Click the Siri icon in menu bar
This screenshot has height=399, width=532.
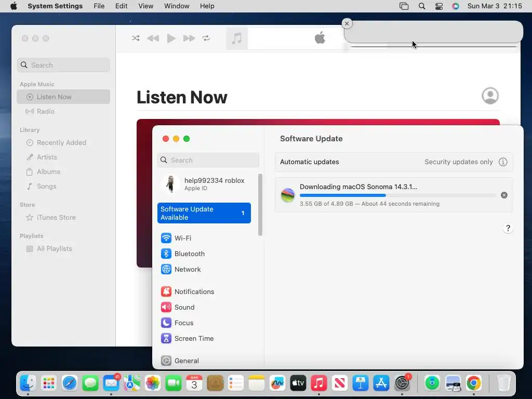455,6
